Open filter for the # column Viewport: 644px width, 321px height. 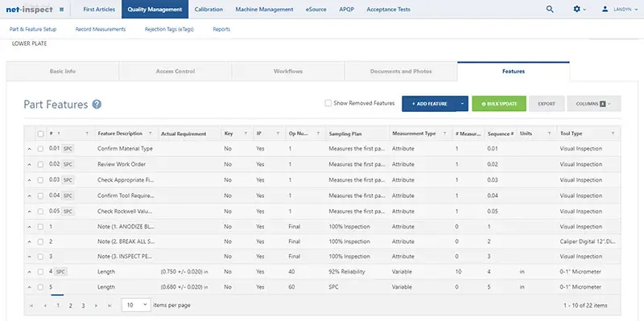87,134
